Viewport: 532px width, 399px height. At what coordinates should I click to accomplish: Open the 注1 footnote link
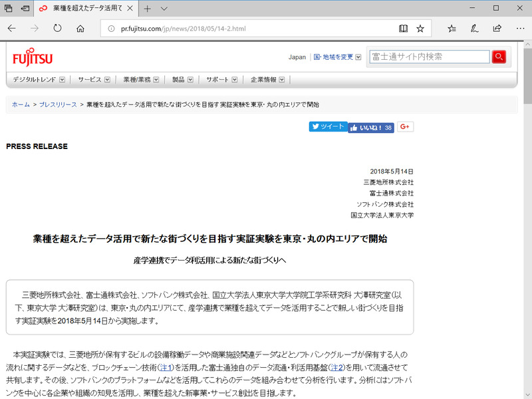pyautogui.click(x=166, y=368)
